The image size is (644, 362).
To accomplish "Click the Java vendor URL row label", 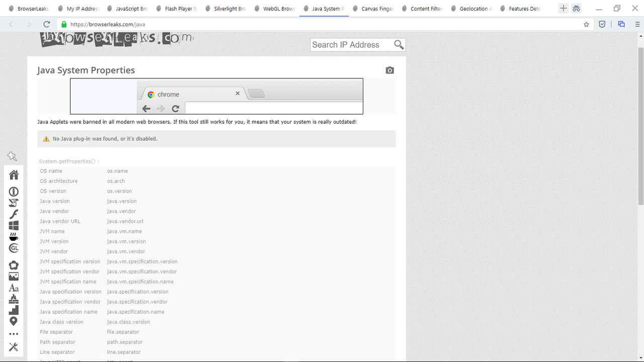I will tap(60, 221).
